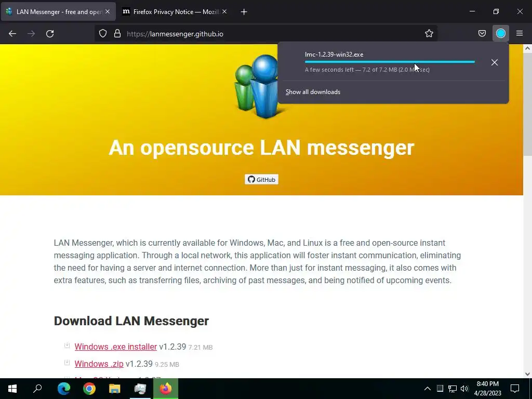Click the LAN Messenger logo image

[x=260, y=87]
